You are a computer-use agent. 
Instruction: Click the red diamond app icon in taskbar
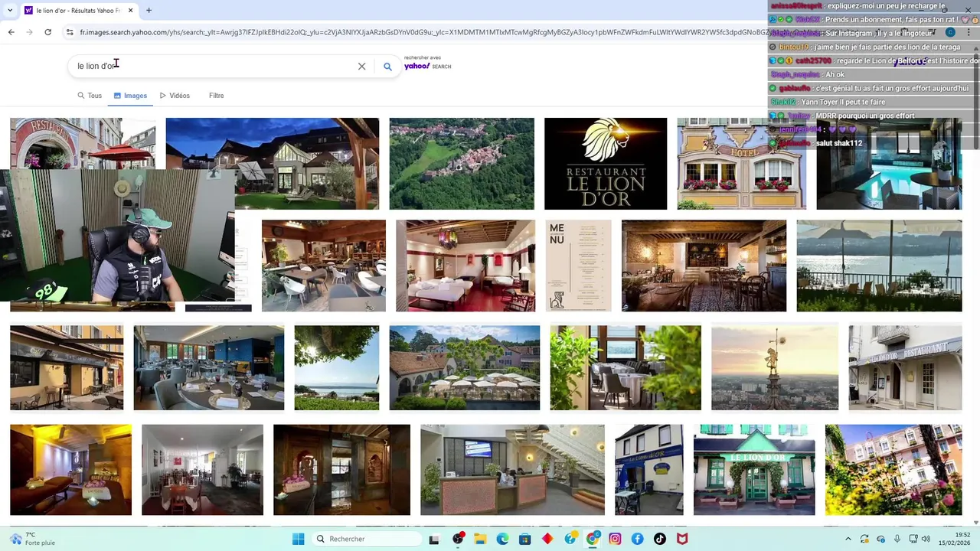547,539
